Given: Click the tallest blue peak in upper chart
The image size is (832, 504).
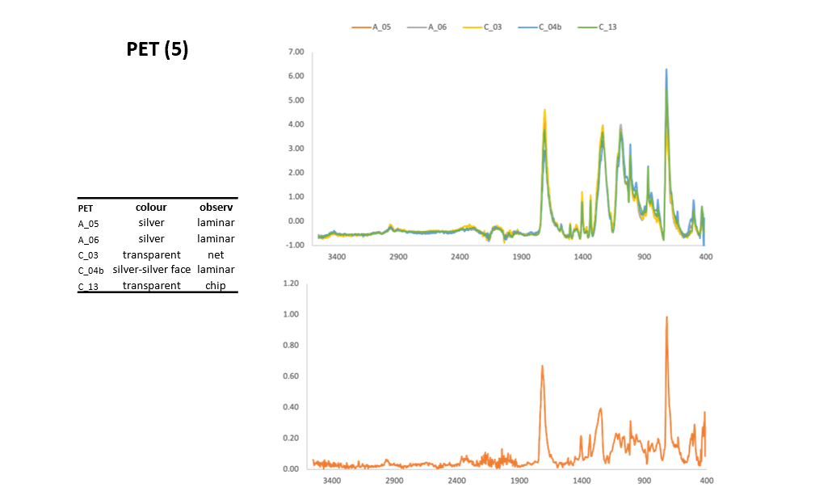Looking at the screenshot, I should click(666, 70).
